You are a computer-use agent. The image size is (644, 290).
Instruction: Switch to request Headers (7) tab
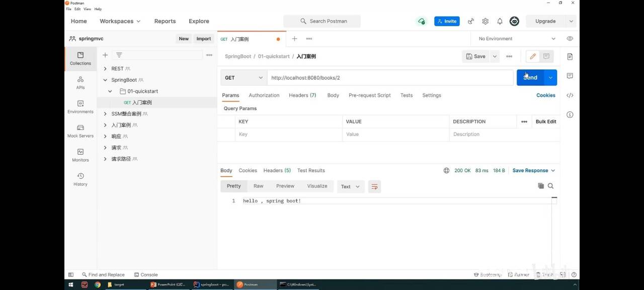click(302, 95)
